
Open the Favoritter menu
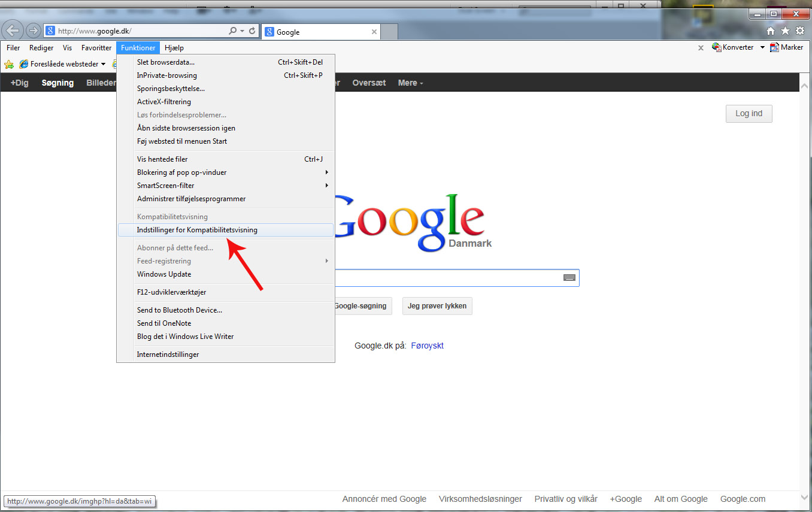96,48
